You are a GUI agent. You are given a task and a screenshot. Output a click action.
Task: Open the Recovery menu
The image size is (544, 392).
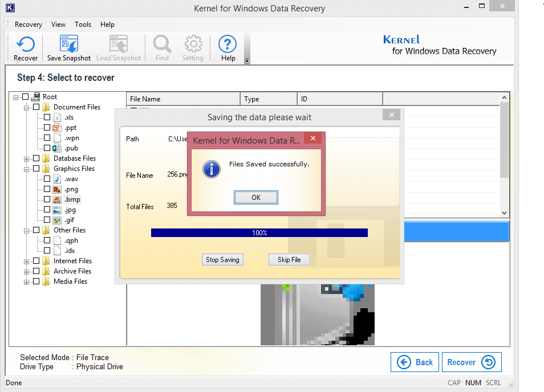point(29,24)
